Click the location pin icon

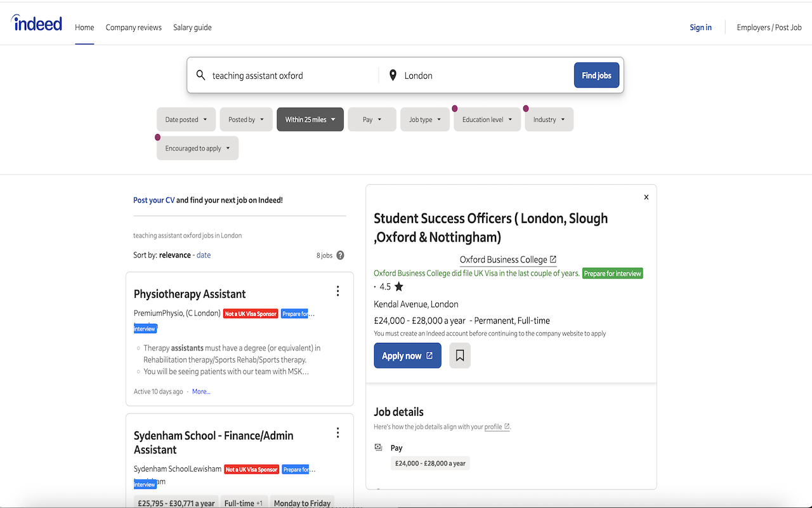(x=393, y=76)
